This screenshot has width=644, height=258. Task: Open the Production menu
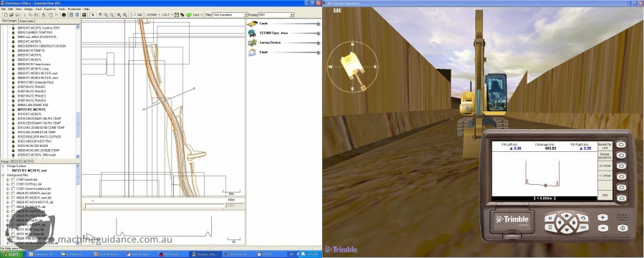[74, 9]
